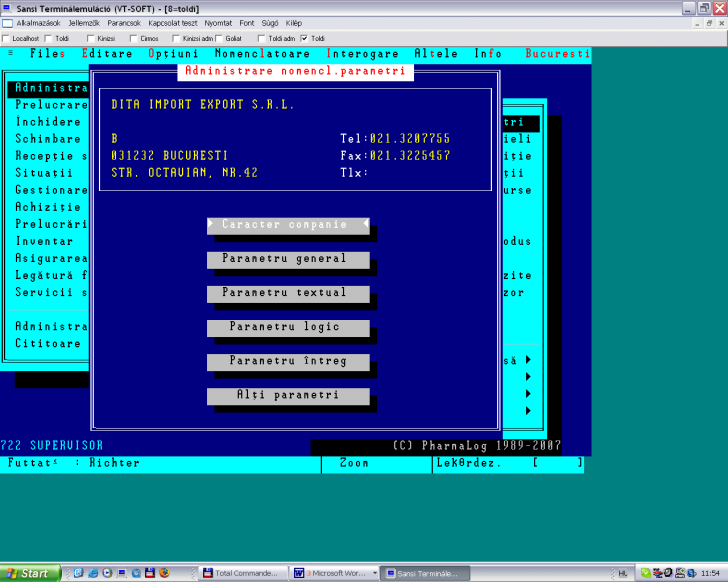Click the Lekérdez input brackets in status bar
This screenshot has width=728, height=582.
tap(557, 463)
